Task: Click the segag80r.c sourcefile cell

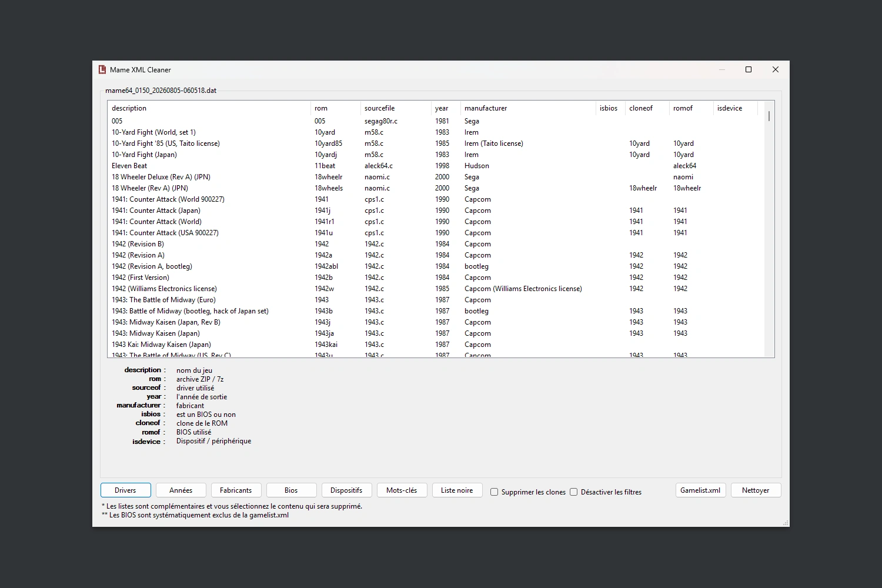Action: (381, 121)
